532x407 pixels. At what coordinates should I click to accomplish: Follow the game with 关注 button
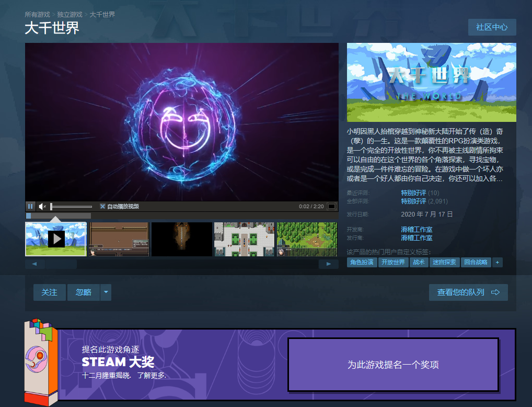[x=50, y=292]
